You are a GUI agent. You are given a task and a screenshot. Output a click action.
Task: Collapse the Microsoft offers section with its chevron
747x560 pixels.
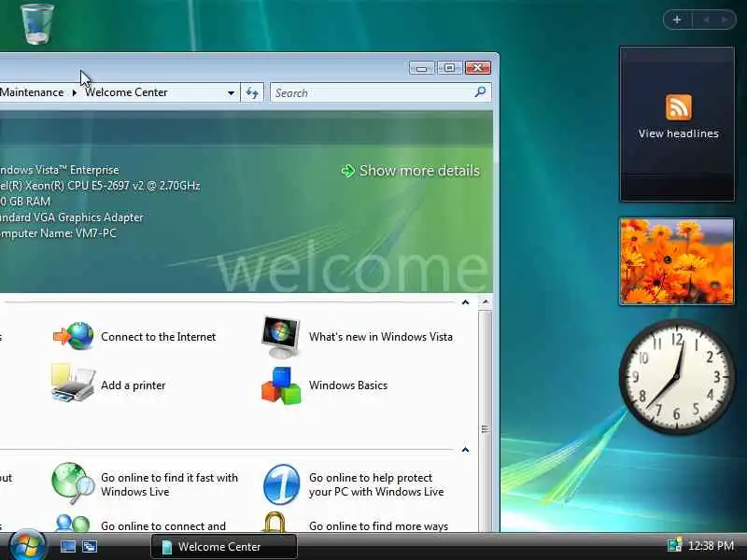[465, 450]
